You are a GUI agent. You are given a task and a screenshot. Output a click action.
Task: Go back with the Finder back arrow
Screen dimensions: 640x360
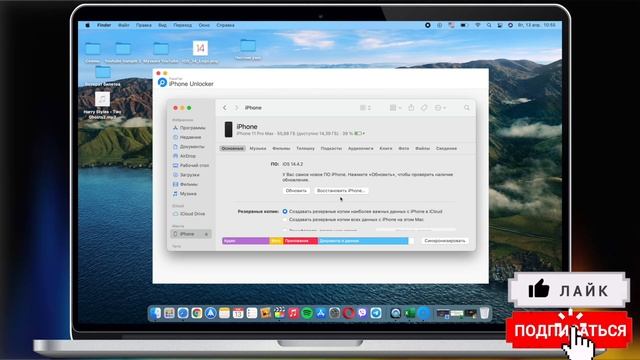click(x=224, y=108)
